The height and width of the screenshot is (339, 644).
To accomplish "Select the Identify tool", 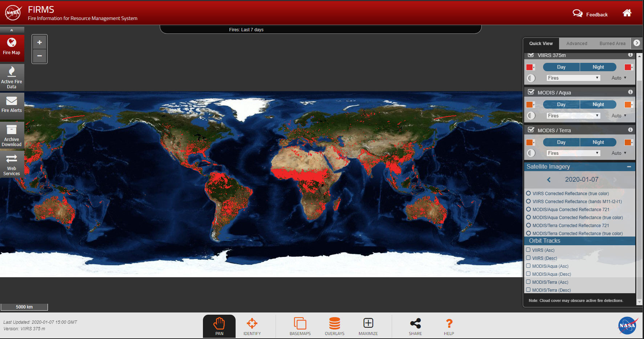I will tap(252, 326).
